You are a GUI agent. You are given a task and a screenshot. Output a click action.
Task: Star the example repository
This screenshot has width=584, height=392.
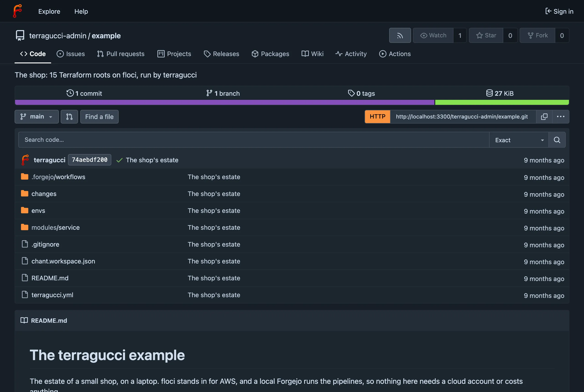point(486,36)
